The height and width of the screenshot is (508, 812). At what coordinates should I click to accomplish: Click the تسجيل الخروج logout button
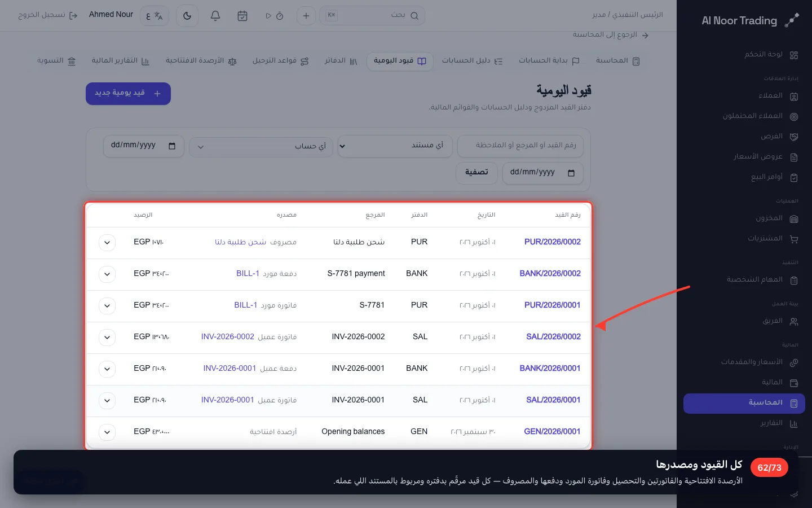tap(47, 15)
